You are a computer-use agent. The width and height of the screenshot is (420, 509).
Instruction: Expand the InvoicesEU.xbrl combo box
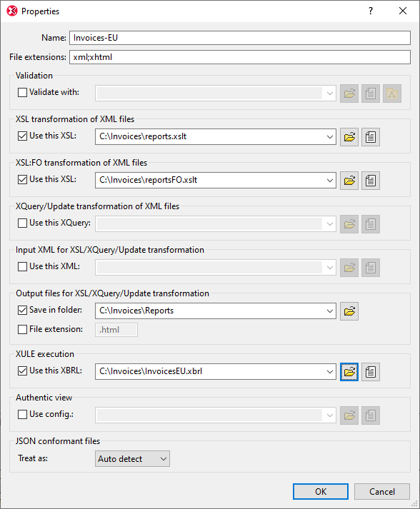coord(330,371)
